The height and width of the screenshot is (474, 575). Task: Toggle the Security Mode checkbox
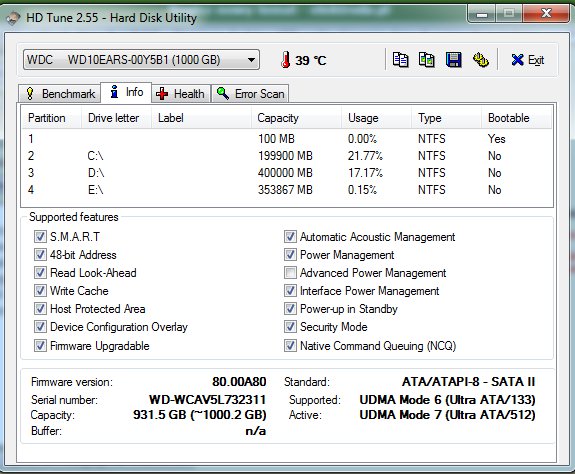click(290, 326)
